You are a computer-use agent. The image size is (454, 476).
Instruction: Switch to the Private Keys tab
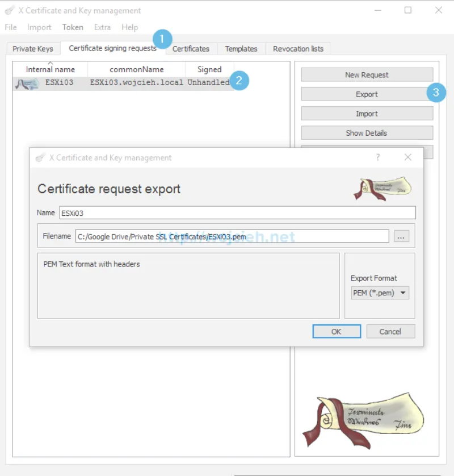32,48
